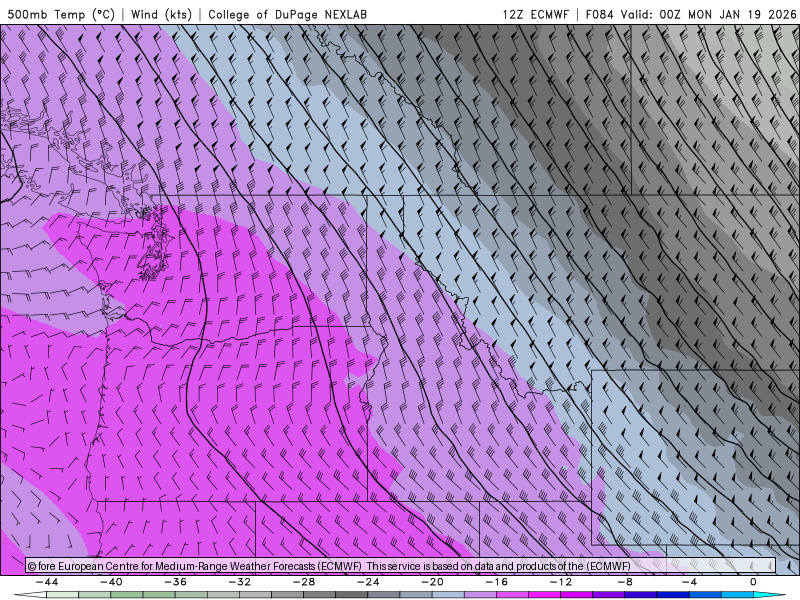Click the "College of DuPage NEXLAB" header text

(x=287, y=14)
